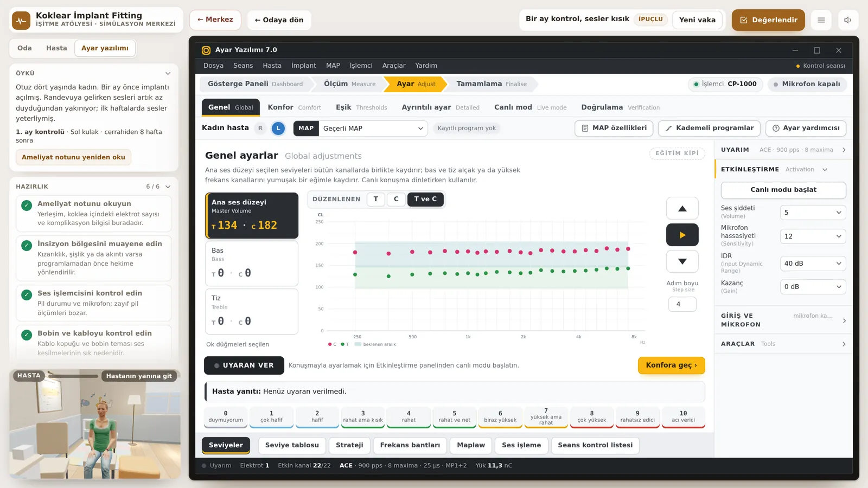This screenshot has height=488, width=868.
Task: Click the Ayar Yazılımı app icon
Action: (x=206, y=50)
